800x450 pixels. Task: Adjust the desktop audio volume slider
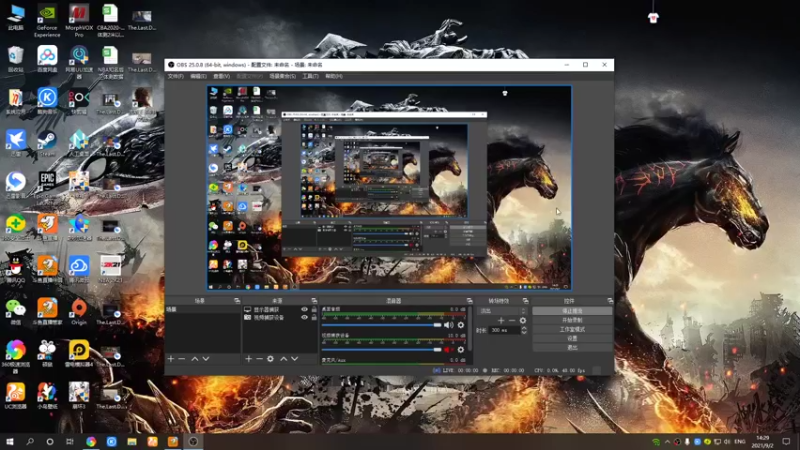(381, 324)
